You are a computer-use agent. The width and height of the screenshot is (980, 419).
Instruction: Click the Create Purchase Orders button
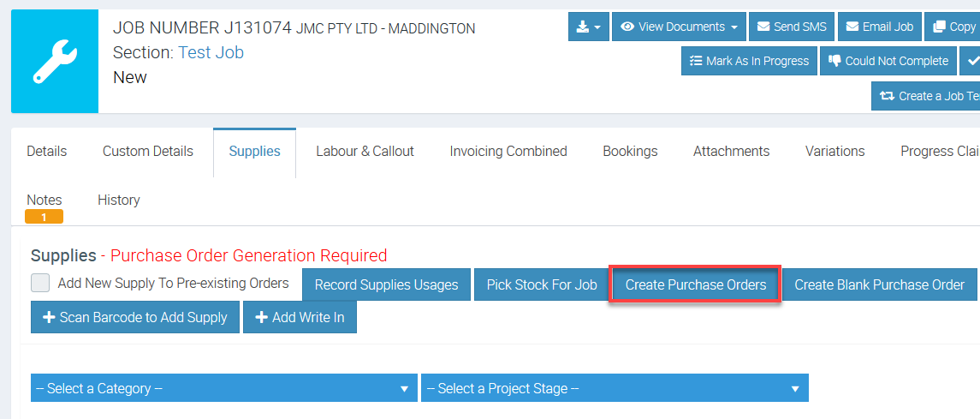tap(695, 284)
